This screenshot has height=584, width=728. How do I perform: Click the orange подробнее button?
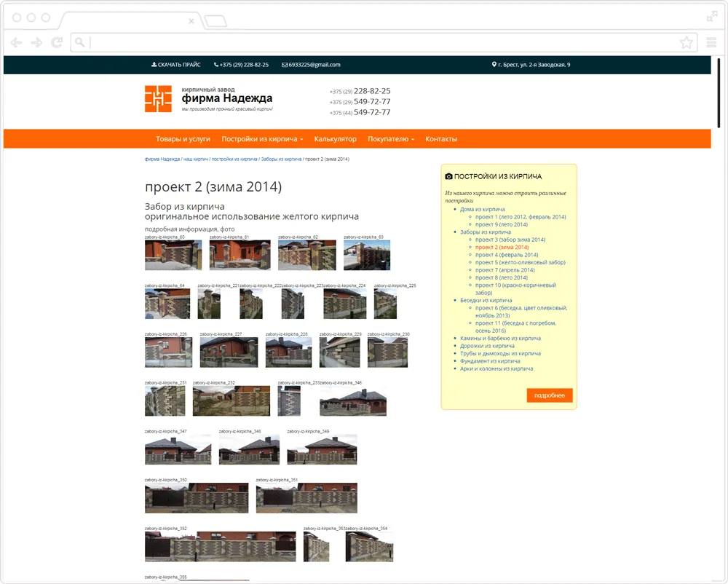(549, 395)
